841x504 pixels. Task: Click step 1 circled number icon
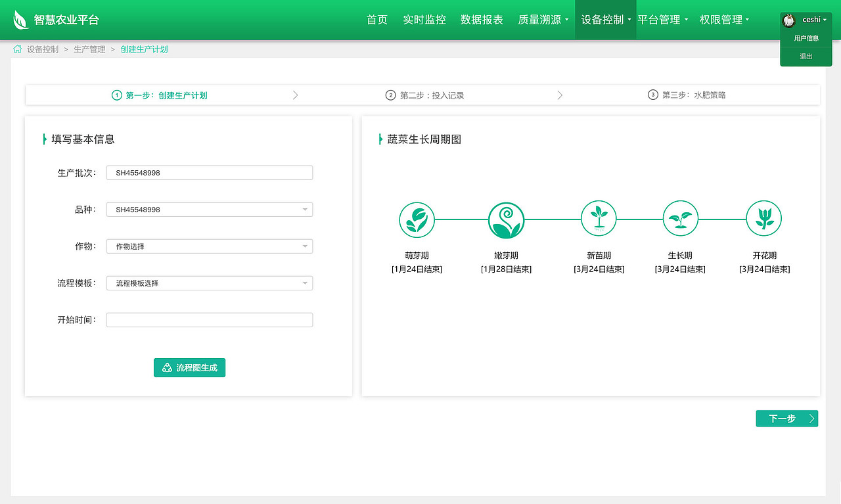[x=117, y=95]
